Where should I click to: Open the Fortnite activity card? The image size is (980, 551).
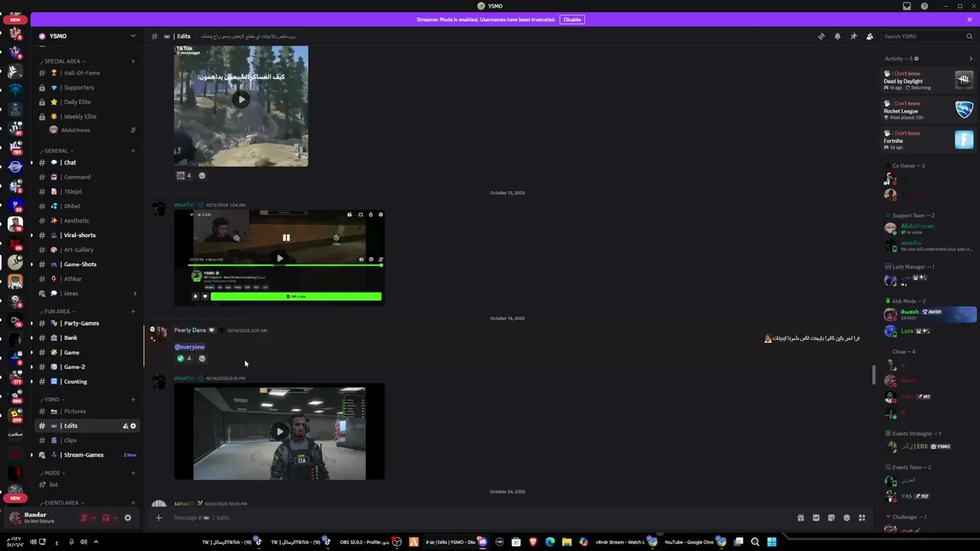tap(928, 139)
